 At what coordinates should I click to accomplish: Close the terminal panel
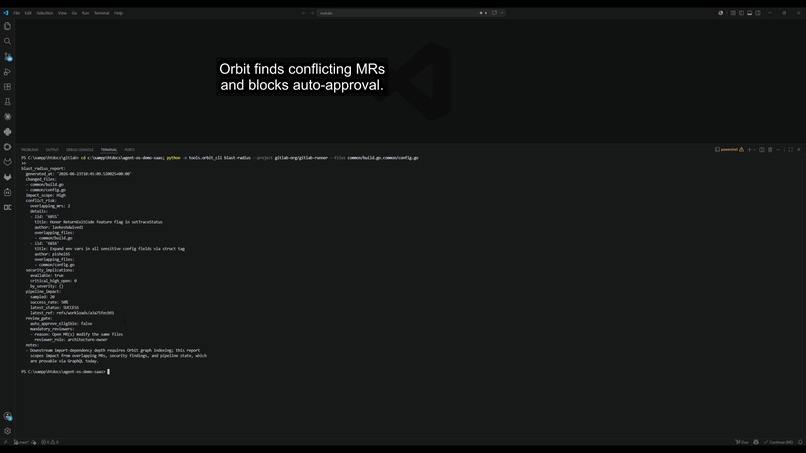[798, 150]
